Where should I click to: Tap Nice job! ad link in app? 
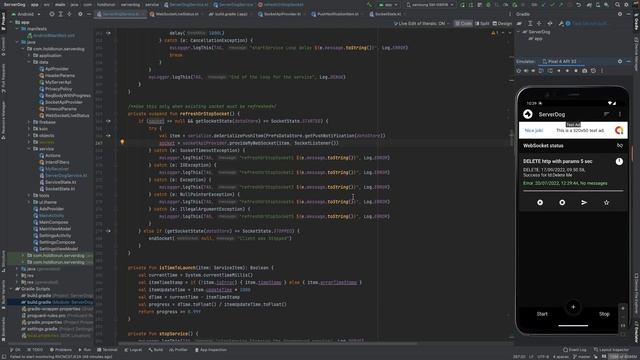coord(533,131)
